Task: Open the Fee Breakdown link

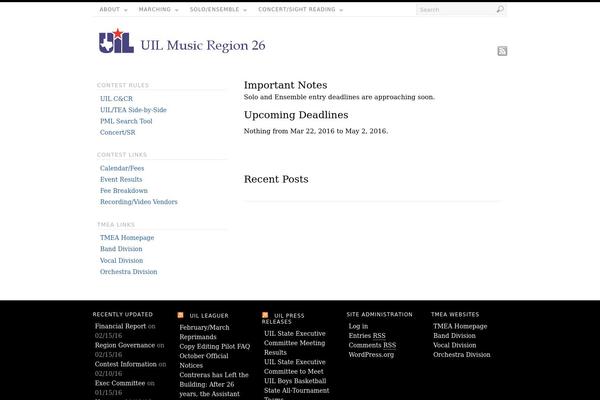Action: point(124,191)
